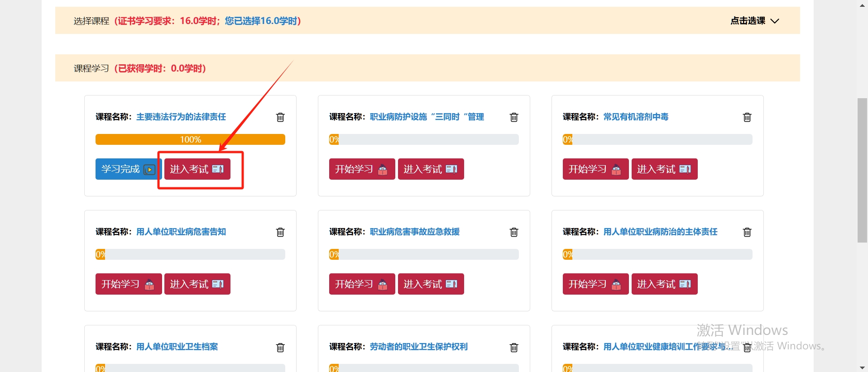This screenshot has width=868, height=372.
Task: Click the scrollbar down arrow
Action: click(x=863, y=367)
